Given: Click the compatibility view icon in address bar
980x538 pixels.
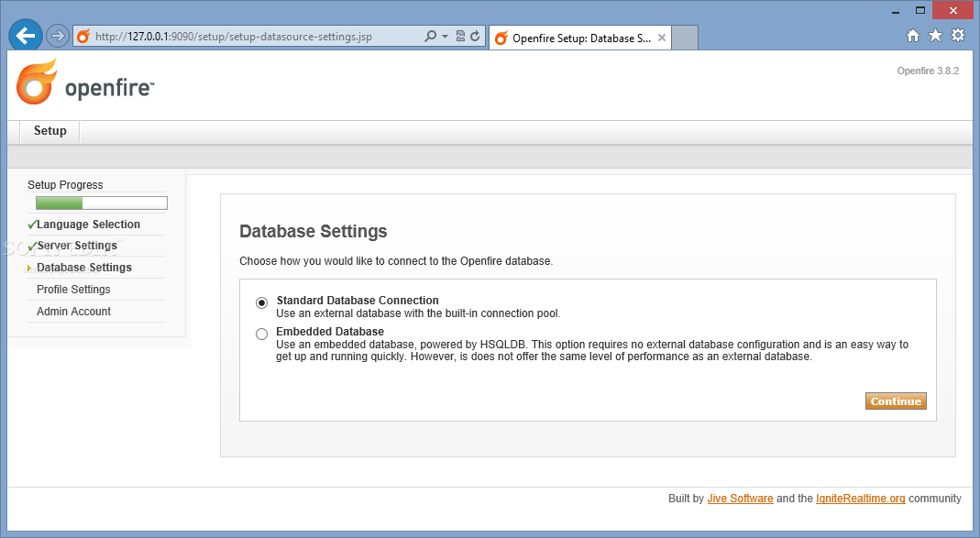Looking at the screenshot, I should (x=460, y=37).
